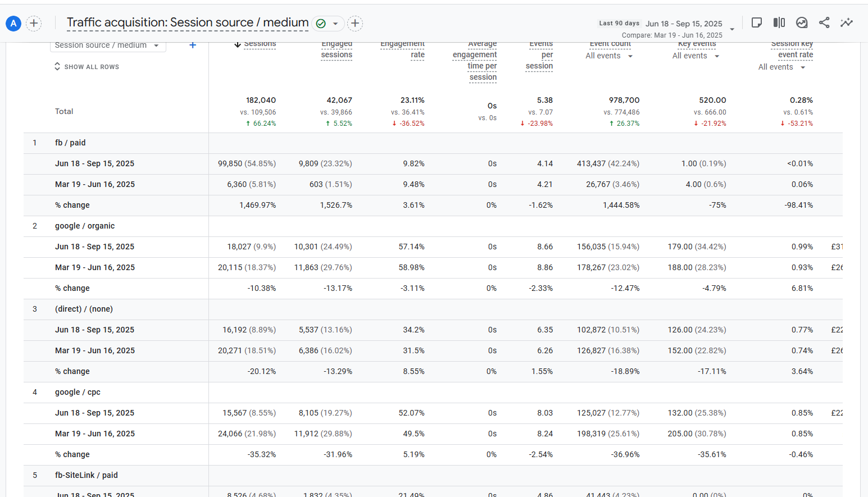Image resolution: width=868 pixels, height=497 pixels.
Task: Click the 'A' all users segment badge
Action: pos(13,24)
